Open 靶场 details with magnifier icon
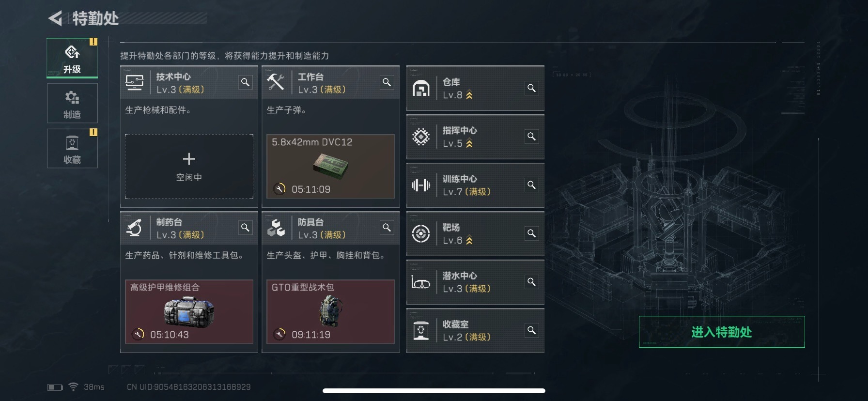This screenshot has height=401, width=868. coord(531,233)
